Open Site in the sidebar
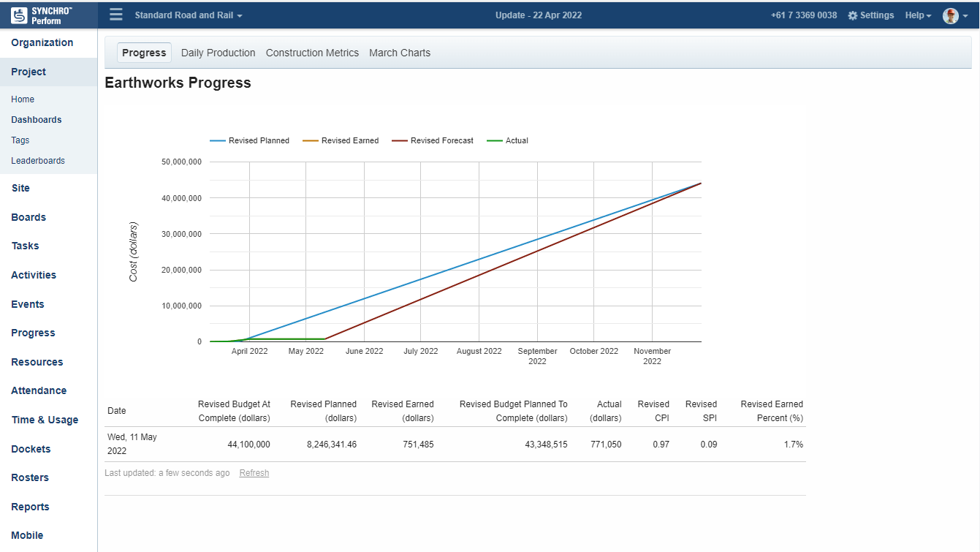The width and height of the screenshot is (980, 552). 20,188
